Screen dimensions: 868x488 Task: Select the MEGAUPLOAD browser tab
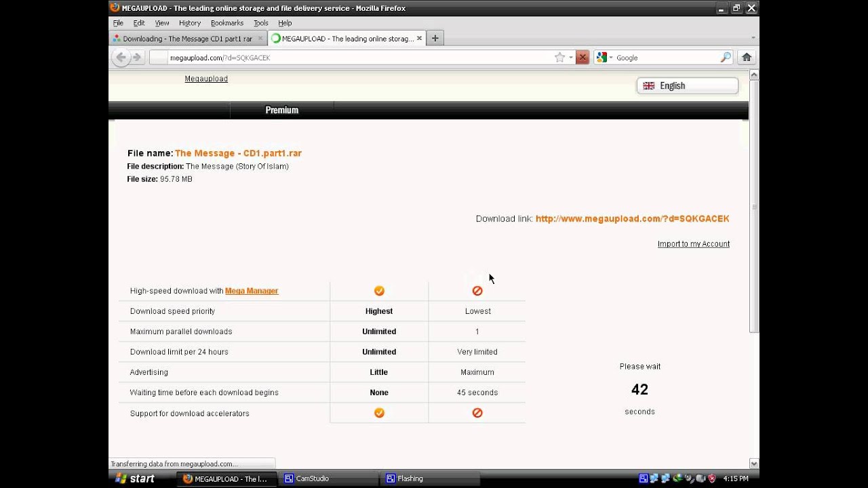click(x=347, y=39)
